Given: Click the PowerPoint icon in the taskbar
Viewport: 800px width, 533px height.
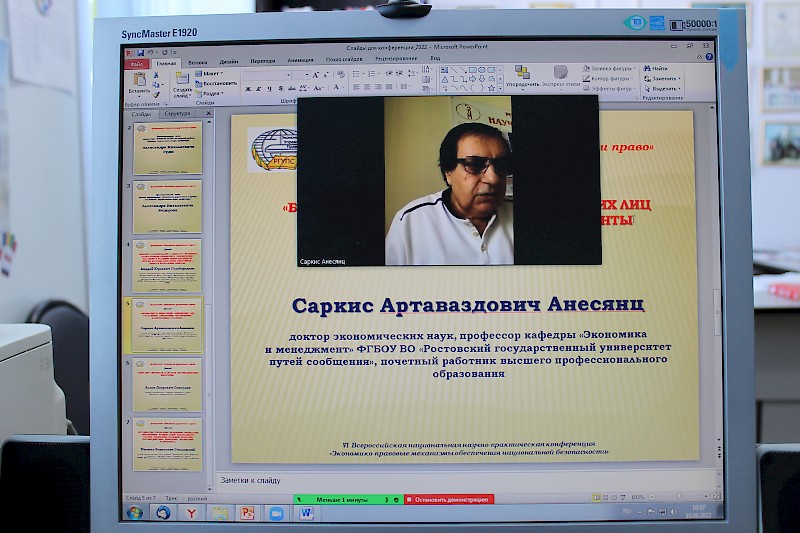Looking at the screenshot, I should [x=246, y=512].
